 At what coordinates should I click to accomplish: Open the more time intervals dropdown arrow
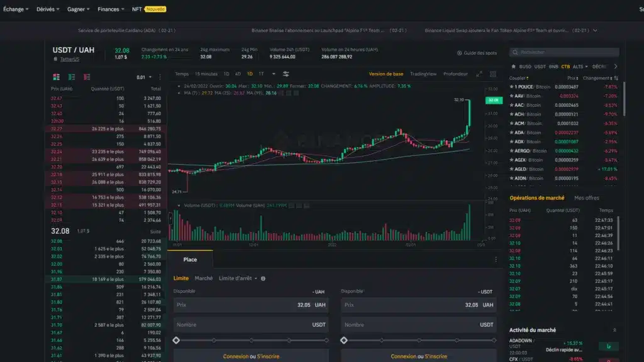[274, 74]
